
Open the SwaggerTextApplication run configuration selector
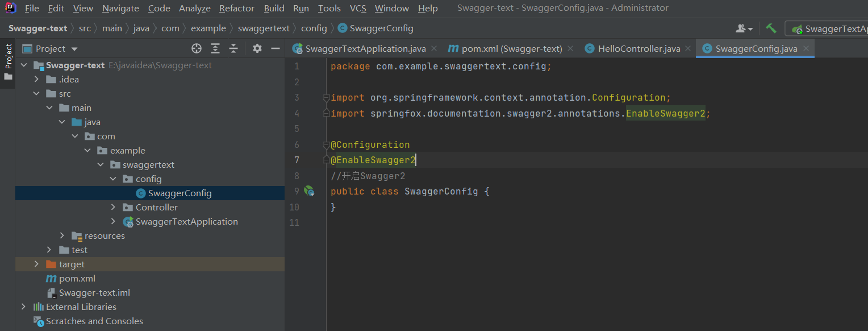click(x=827, y=29)
